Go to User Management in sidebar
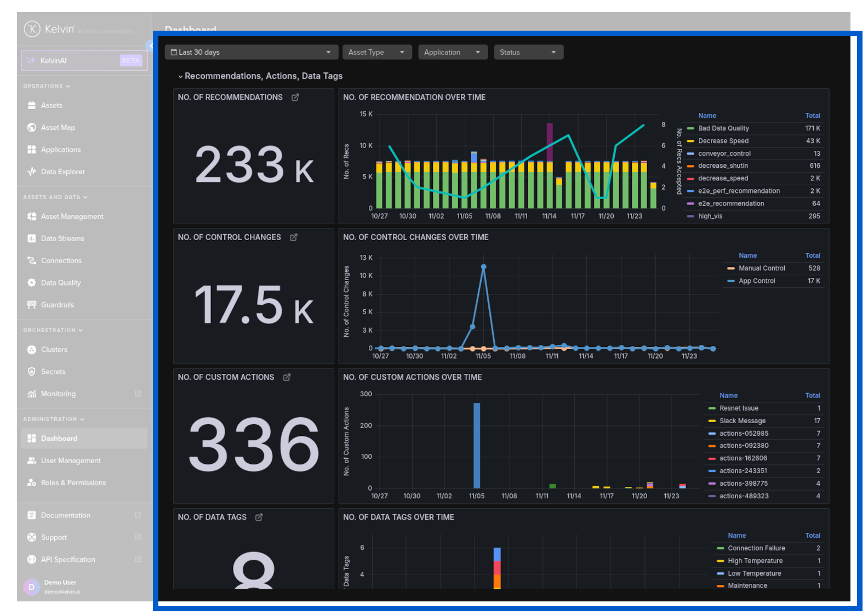The image size is (868, 614). [71, 461]
